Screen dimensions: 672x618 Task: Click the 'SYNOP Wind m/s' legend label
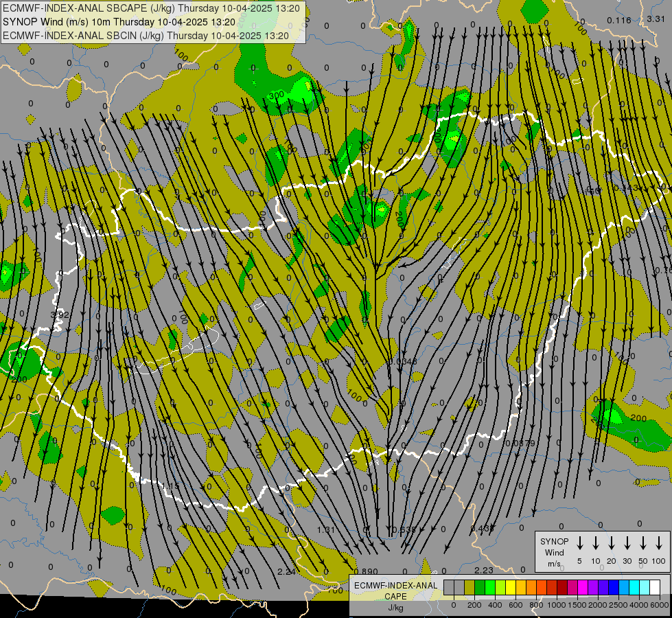coord(554,552)
